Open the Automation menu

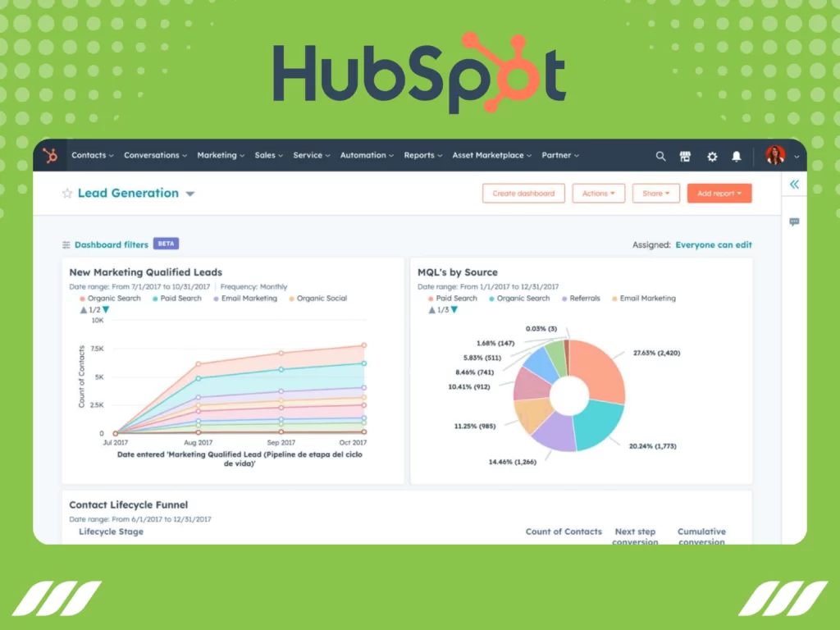(366, 156)
